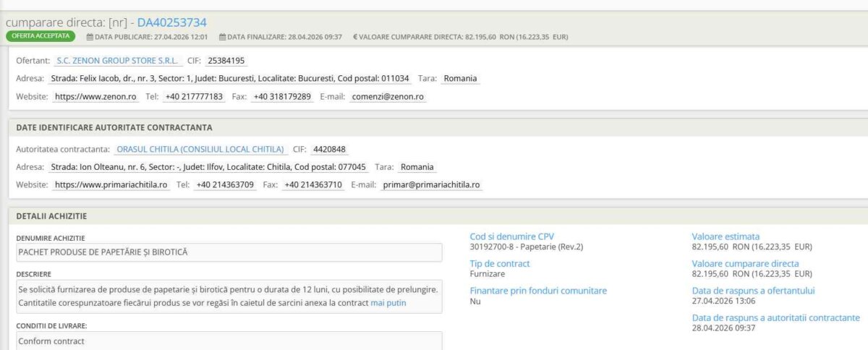Click the supplier website https://www.zenon.ro field
Image resolution: width=868 pixels, height=350 pixels.
(x=95, y=96)
